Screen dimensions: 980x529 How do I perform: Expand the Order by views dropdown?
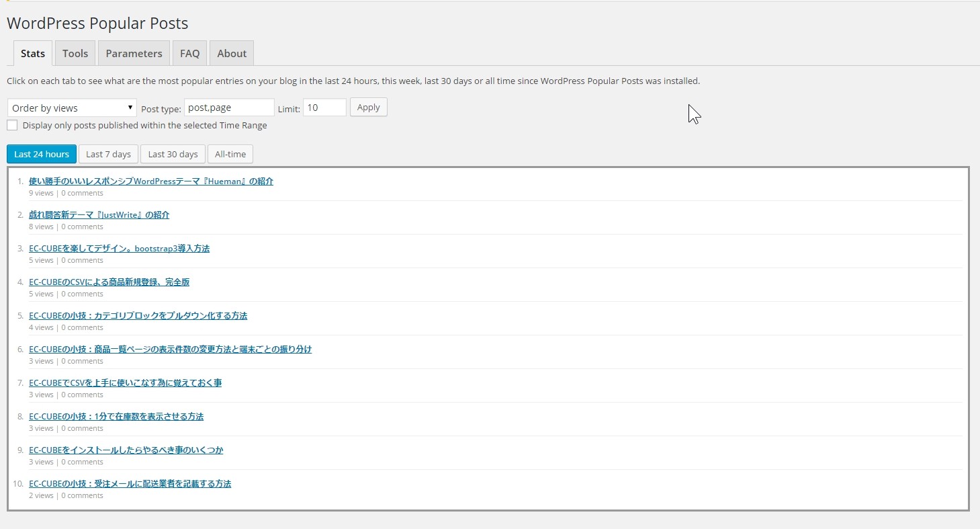coord(72,108)
